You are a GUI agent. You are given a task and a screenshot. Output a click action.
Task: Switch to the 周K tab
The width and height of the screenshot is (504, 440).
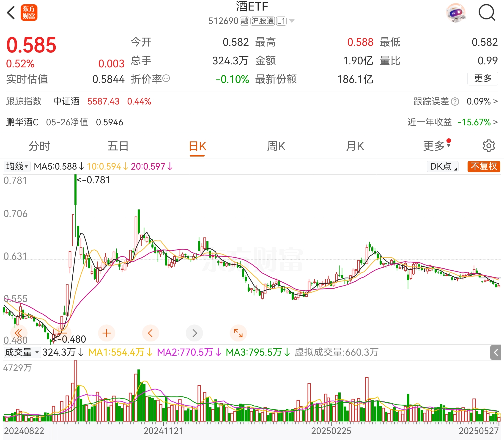276,146
